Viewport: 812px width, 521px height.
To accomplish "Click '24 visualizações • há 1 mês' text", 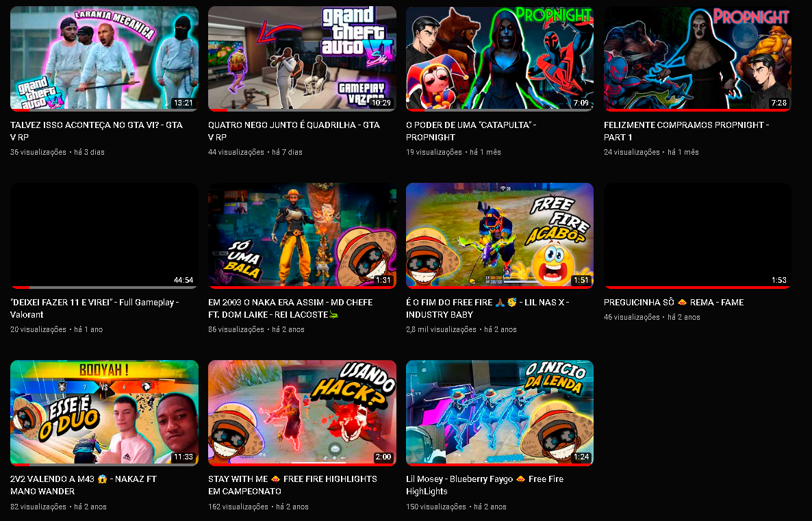I will click(651, 152).
